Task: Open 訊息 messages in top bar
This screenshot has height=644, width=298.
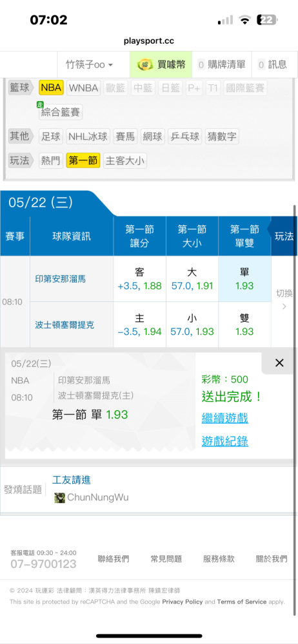Action: pos(272,64)
